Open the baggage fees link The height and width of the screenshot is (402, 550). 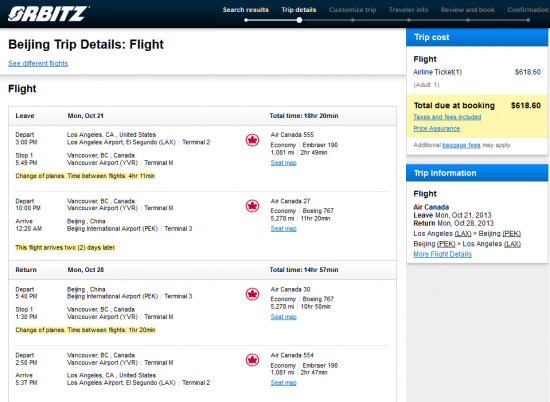(x=461, y=145)
